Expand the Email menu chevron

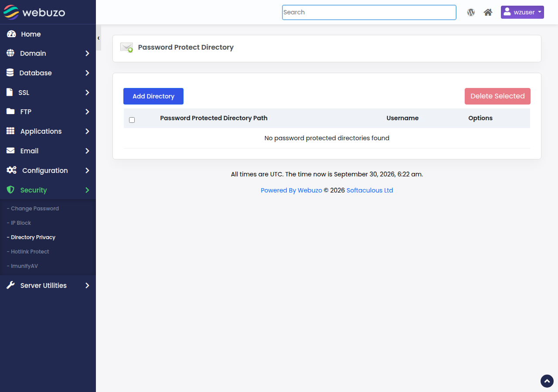87,151
